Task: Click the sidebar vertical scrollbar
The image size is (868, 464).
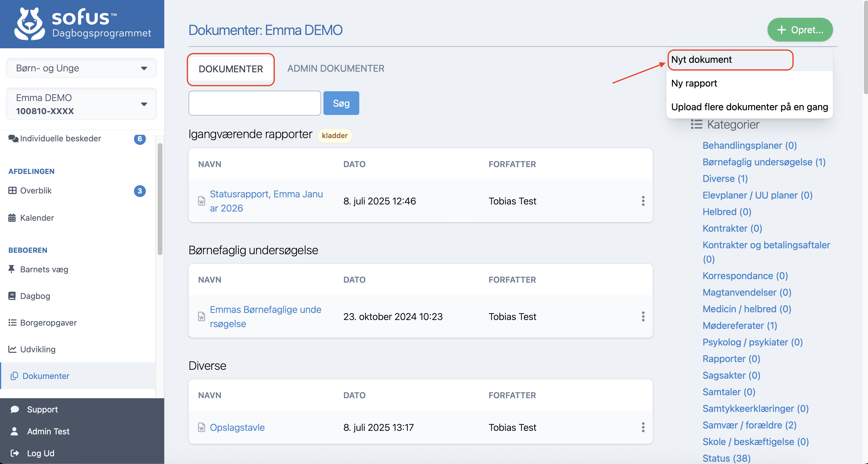Action: point(160,199)
